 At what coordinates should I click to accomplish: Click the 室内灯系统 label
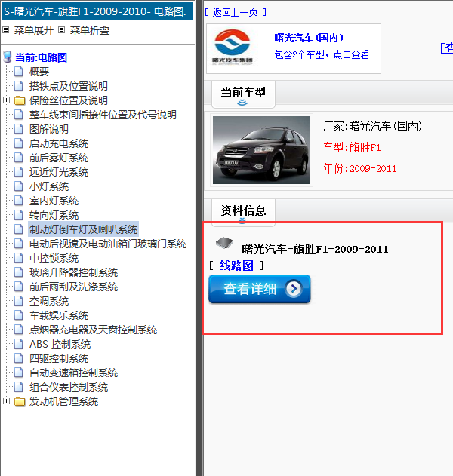(x=54, y=201)
